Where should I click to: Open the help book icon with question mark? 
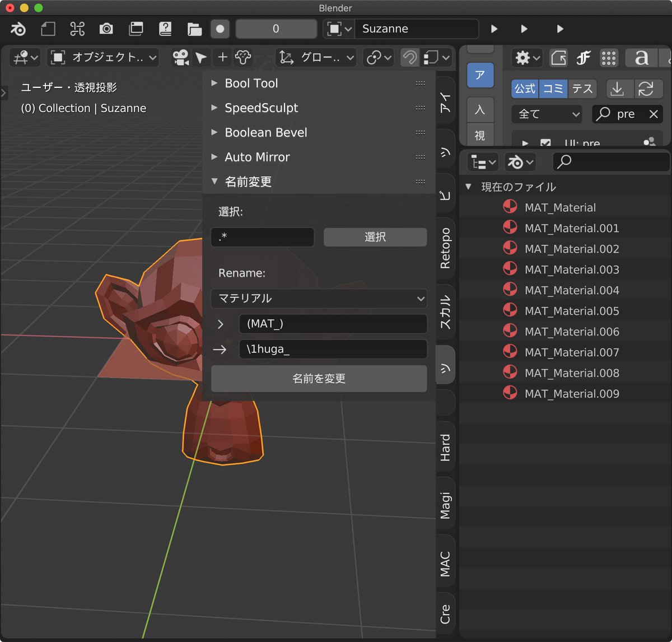pos(165,29)
